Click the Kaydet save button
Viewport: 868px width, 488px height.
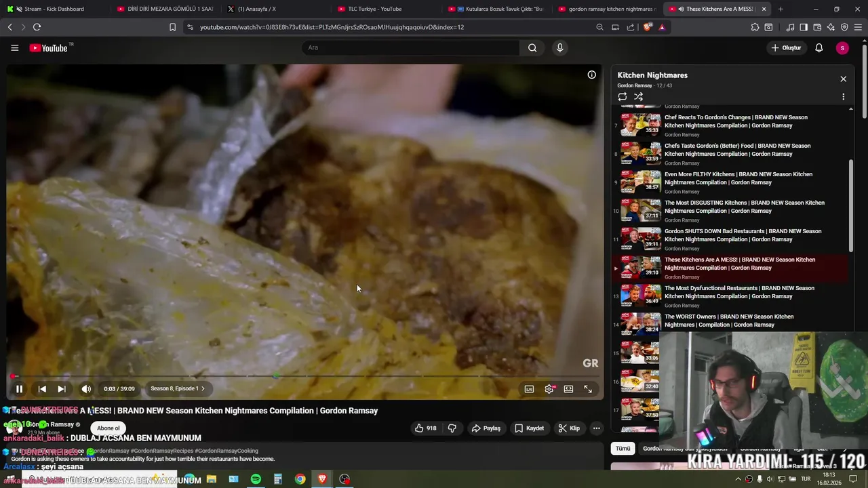(529, 428)
